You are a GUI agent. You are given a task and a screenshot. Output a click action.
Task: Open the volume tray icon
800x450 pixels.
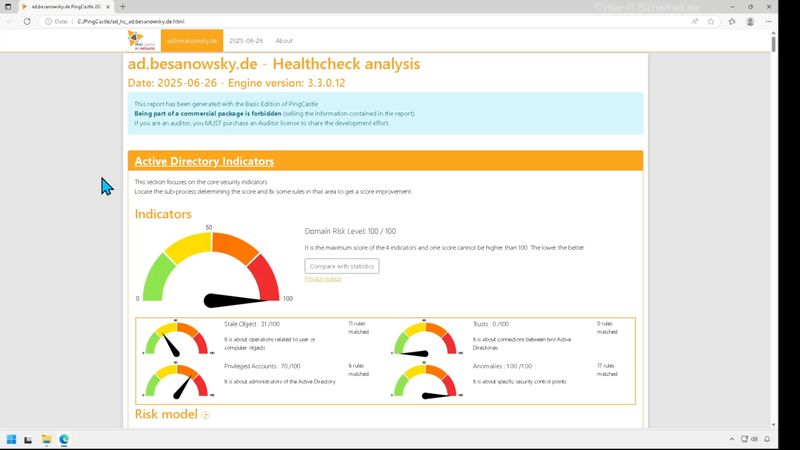[755, 439]
